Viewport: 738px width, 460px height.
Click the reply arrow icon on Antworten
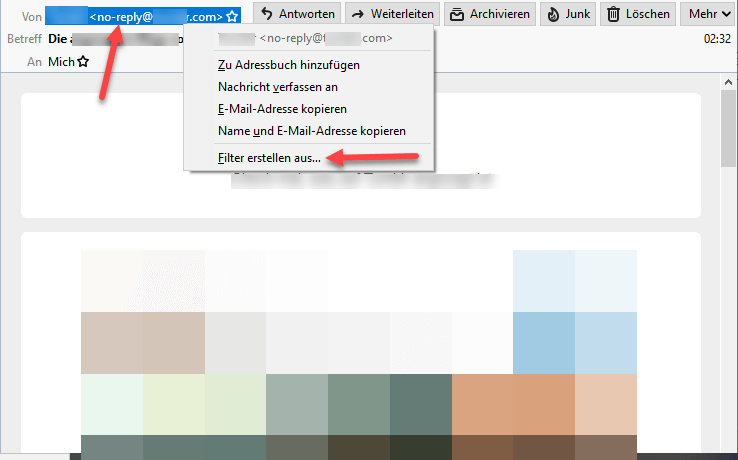click(267, 14)
